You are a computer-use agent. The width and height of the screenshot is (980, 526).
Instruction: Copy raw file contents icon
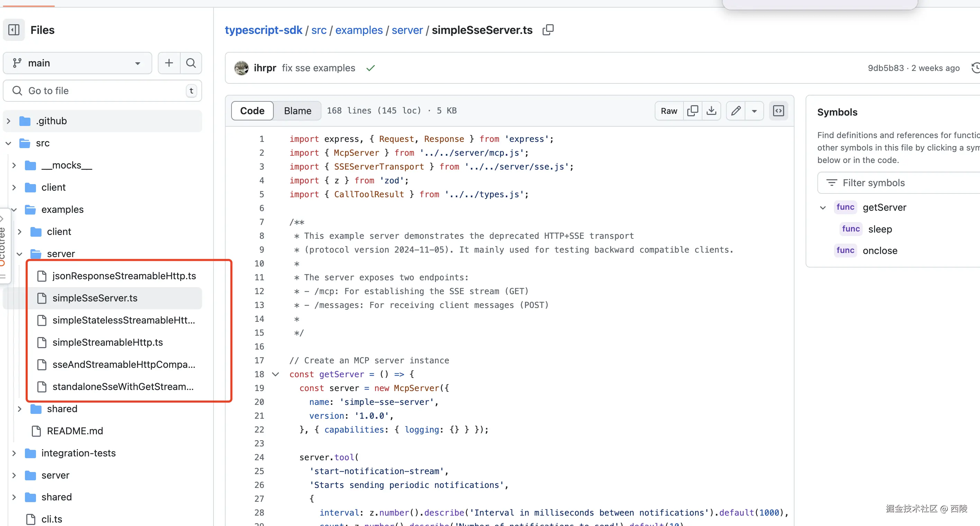click(x=692, y=111)
